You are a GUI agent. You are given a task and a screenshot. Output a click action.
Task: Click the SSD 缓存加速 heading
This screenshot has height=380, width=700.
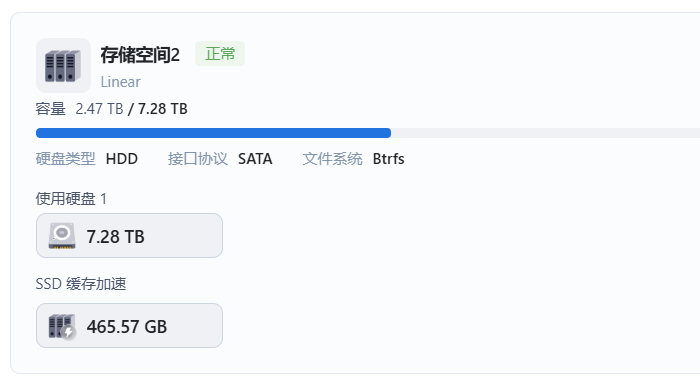[81, 284]
